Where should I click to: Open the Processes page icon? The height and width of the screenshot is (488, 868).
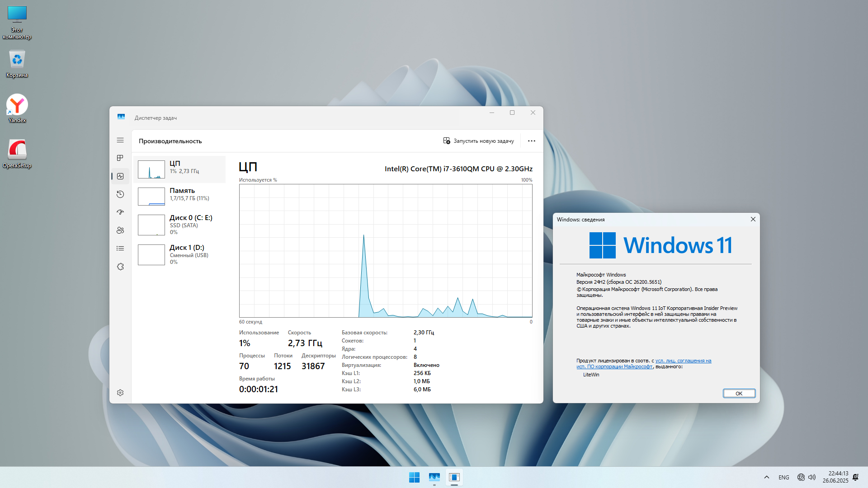point(120,158)
